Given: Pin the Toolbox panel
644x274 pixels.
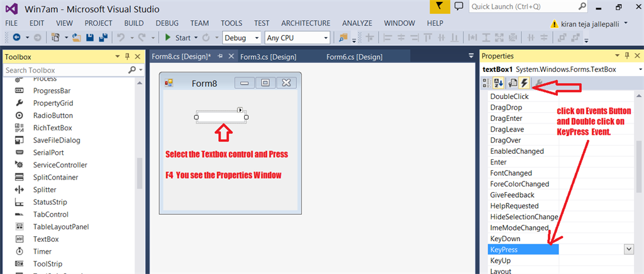Looking at the screenshot, I should (x=127, y=56).
